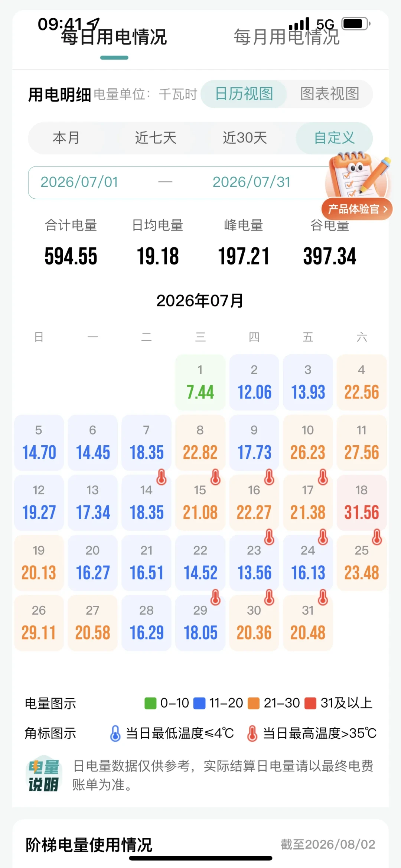The width and height of the screenshot is (401, 868).
Task: Tap calendar day 3 with 13.93
Action: pyautogui.click(x=308, y=382)
